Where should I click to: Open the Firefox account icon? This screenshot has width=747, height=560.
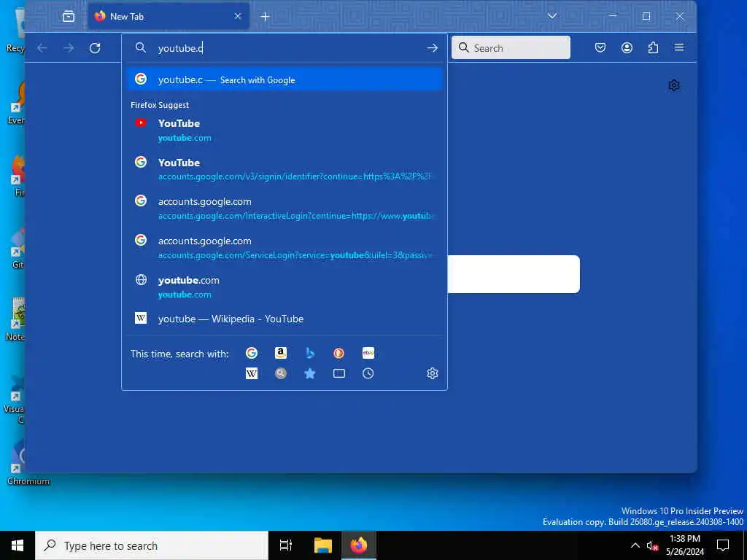pyautogui.click(x=627, y=47)
